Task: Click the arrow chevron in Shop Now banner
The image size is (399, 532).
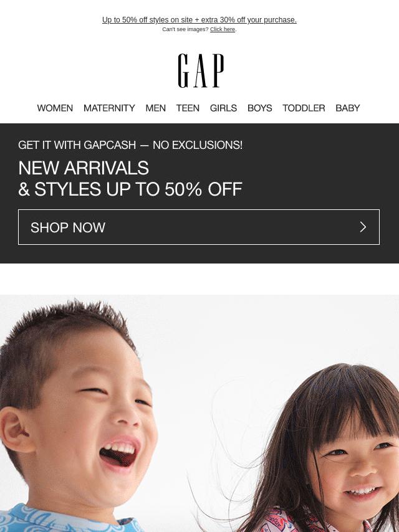Action: [363, 227]
